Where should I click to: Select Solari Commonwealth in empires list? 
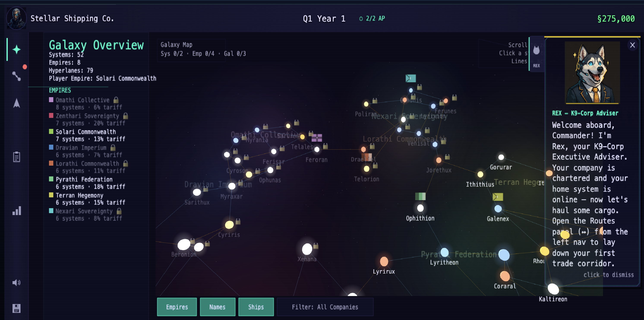tap(87, 135)
